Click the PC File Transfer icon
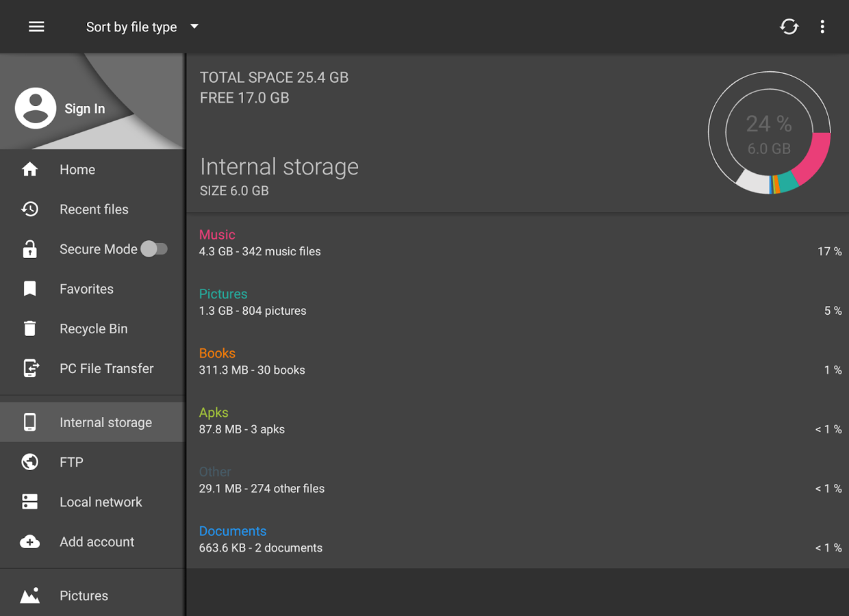 30,368
